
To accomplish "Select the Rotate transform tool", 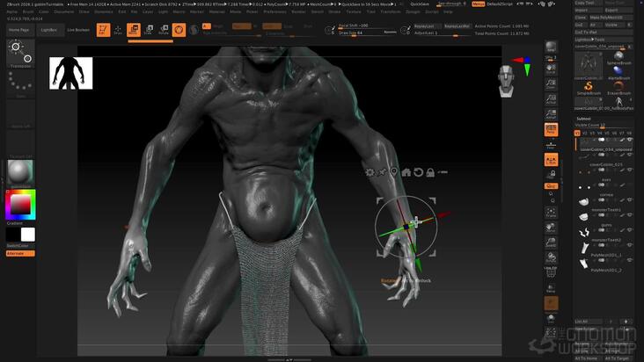I will click(x=164, y=30).
